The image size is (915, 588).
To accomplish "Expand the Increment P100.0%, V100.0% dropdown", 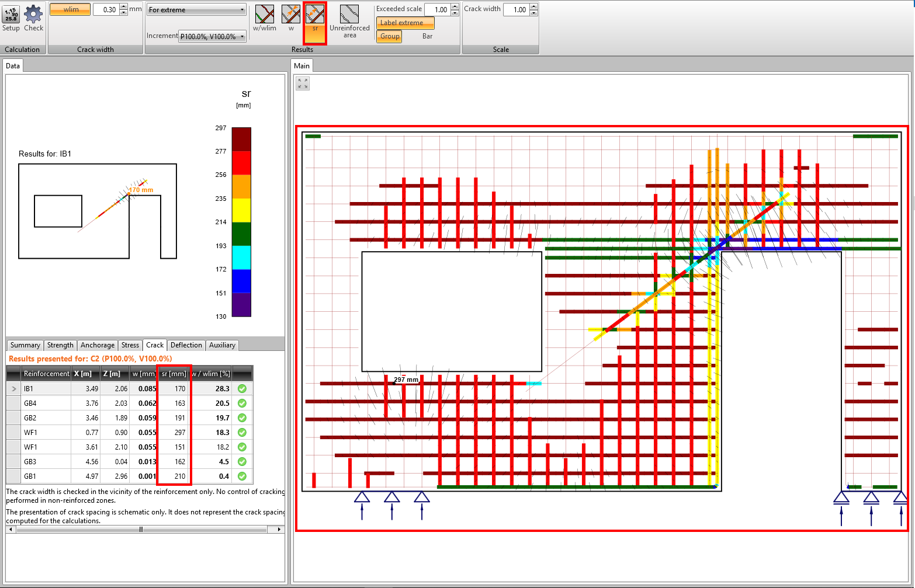I will click(212, 36).
